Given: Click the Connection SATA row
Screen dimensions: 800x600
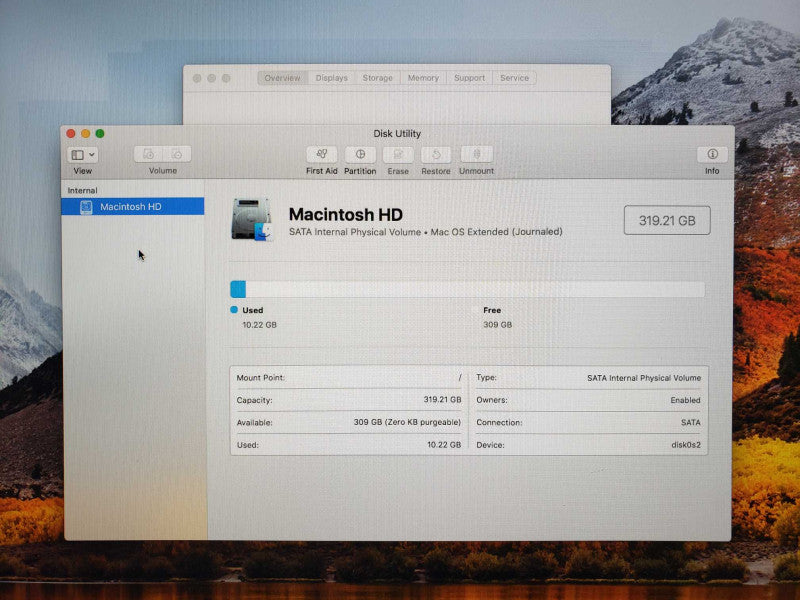Looking at the screenshot, I should click(x=588, y=422).
